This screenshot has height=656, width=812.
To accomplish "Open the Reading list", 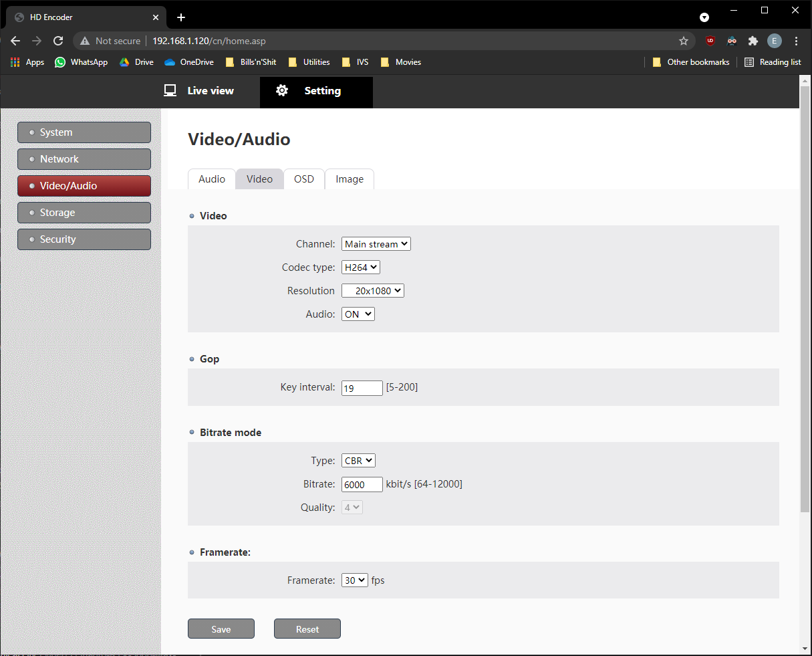I will 773,62.
